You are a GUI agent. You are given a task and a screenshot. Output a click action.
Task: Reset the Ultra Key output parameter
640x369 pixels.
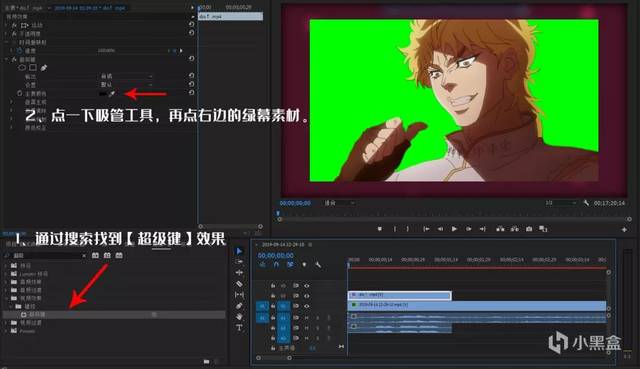191,76
